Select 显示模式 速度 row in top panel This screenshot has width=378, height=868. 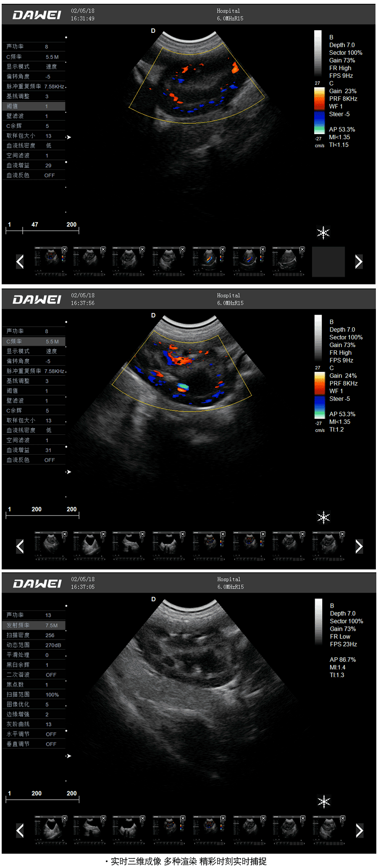coord(34,66)
